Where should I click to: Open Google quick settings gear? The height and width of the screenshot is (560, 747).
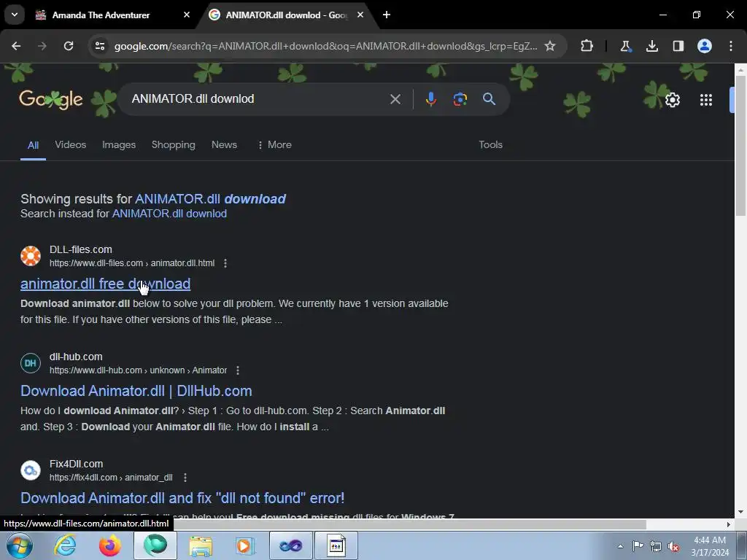click(672, 100)
